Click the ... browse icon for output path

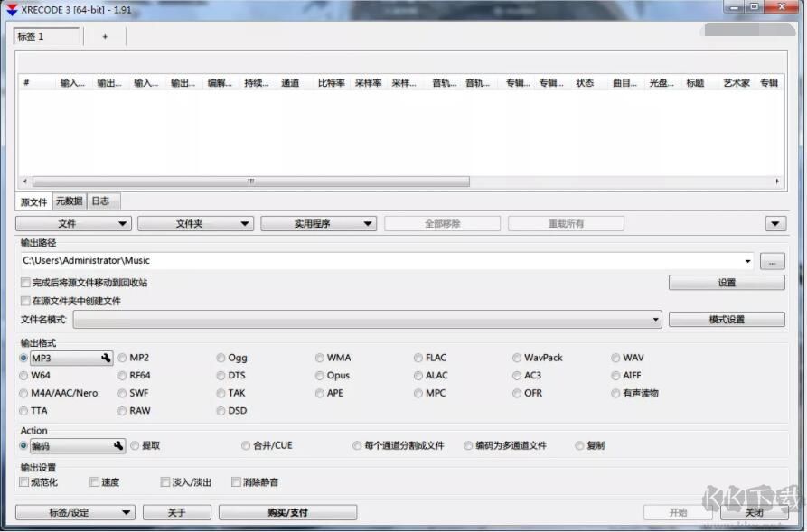click(773, 261)
